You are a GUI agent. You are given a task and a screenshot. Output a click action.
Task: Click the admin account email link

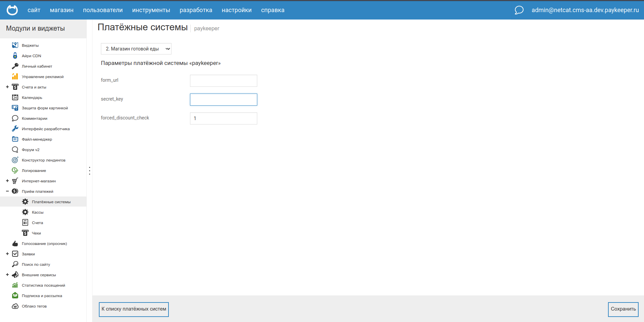coord(585,10)
